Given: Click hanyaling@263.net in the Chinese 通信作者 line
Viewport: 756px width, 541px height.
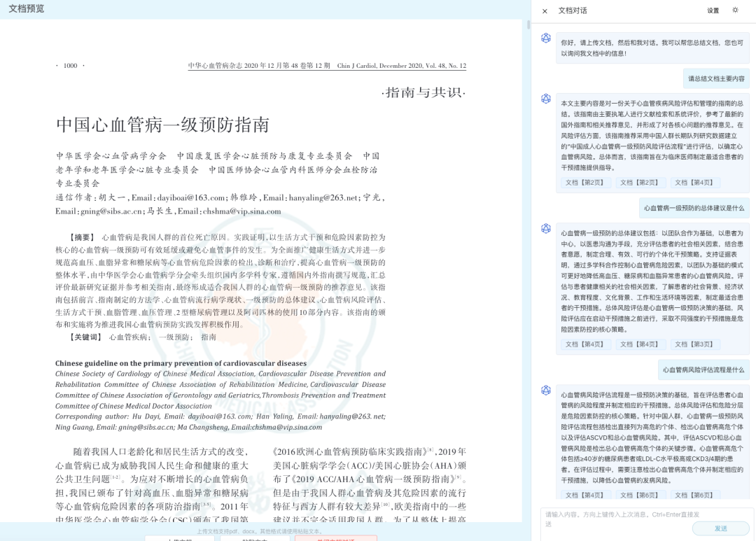Looking at the screenshot, I should (x=323, y=197).
